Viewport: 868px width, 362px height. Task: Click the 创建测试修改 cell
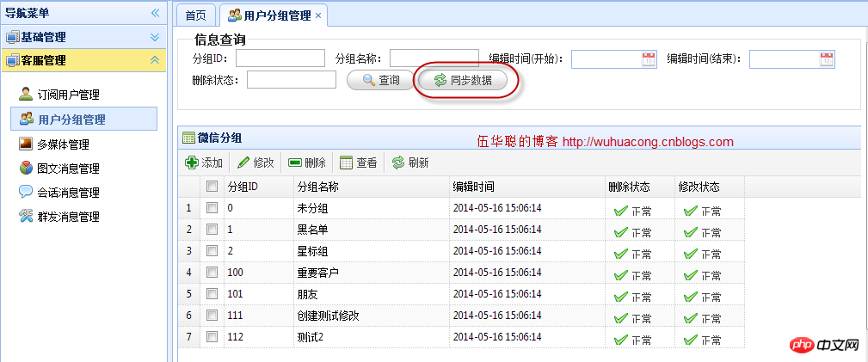click(372, 315)
